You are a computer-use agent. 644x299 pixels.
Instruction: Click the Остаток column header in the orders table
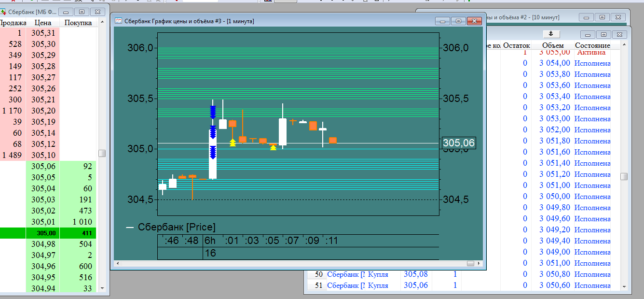516,45
